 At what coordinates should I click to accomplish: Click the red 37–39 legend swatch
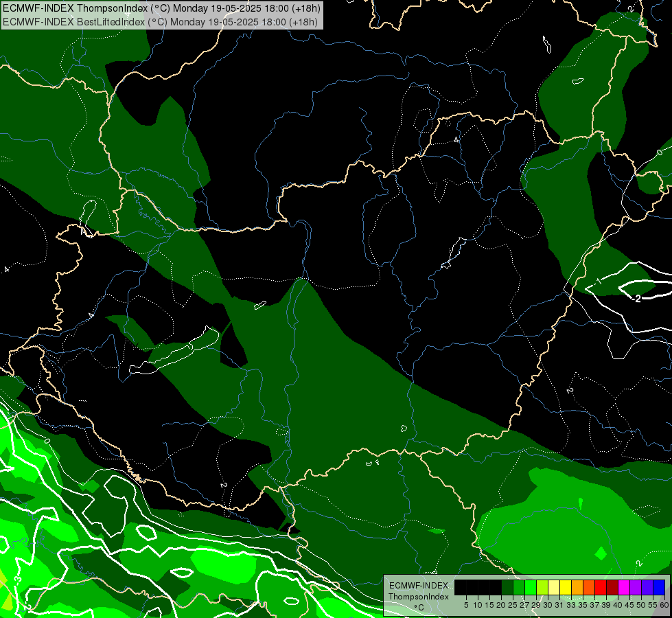coord(601,588)
